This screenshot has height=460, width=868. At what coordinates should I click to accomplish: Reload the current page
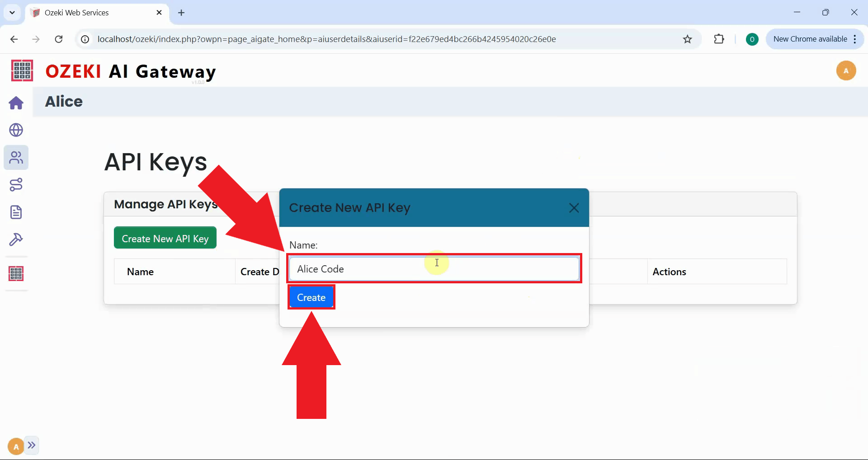click(x=59, y=39)
